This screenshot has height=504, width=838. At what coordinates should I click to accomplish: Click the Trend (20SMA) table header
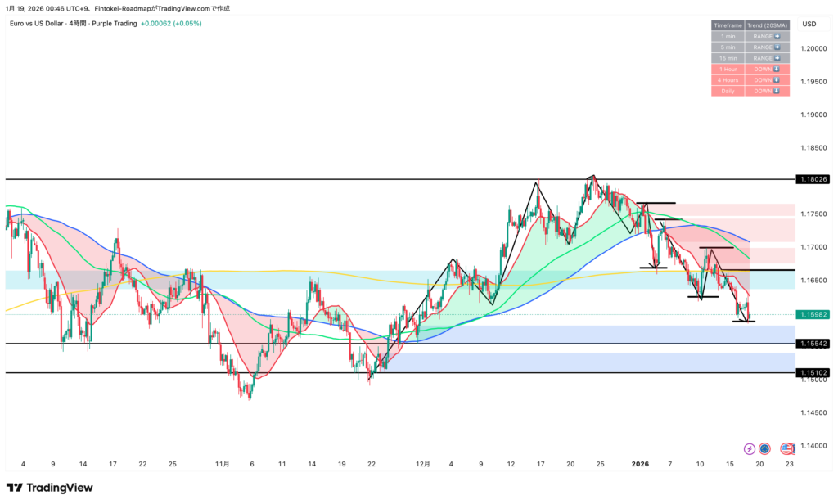tap(768, 25)
